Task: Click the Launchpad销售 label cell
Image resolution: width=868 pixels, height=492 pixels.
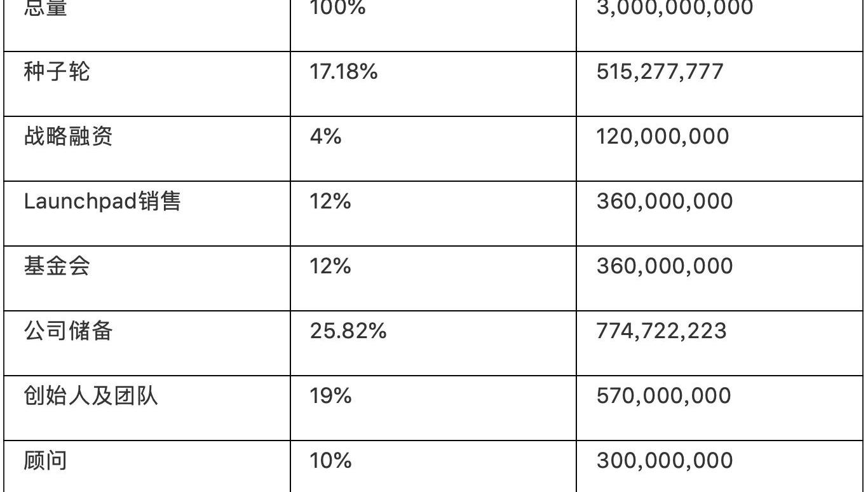Action: pyautogui.click(x=102, y=202)
